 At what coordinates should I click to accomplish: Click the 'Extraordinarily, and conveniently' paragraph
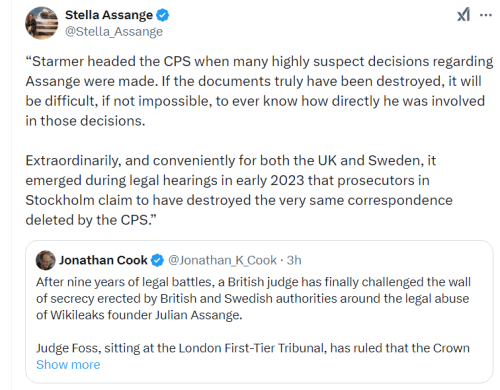pos(239,190)
